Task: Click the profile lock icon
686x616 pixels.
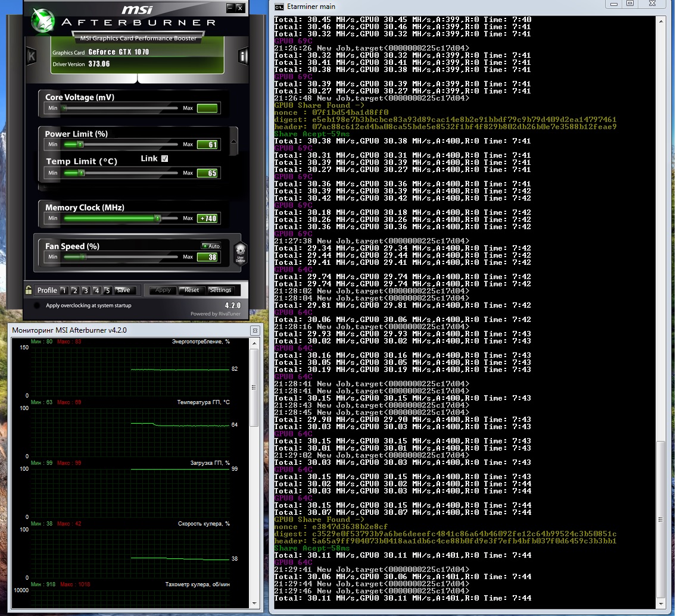Action: (29, 290)
